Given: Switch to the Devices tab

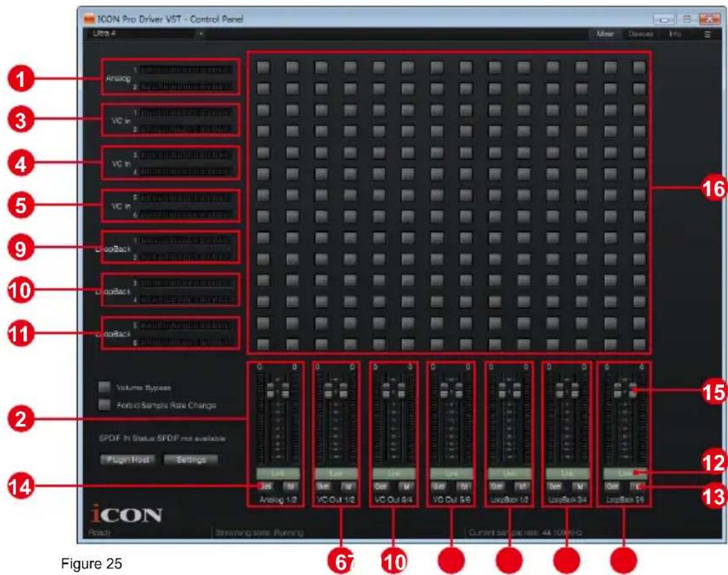Looking at the screenshot, I should pyautogui.click(x=640, y=34).
